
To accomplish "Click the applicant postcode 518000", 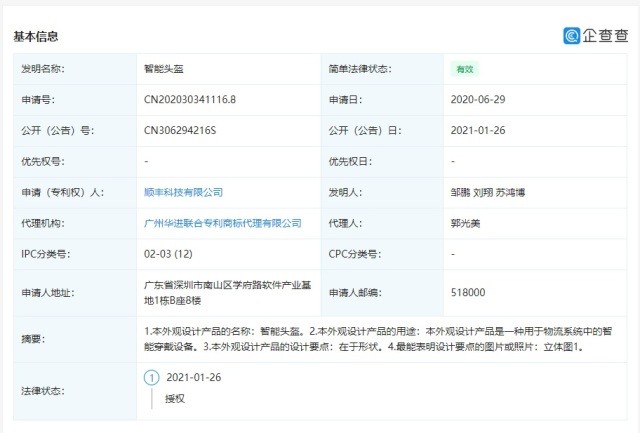I will coord(468,293).
